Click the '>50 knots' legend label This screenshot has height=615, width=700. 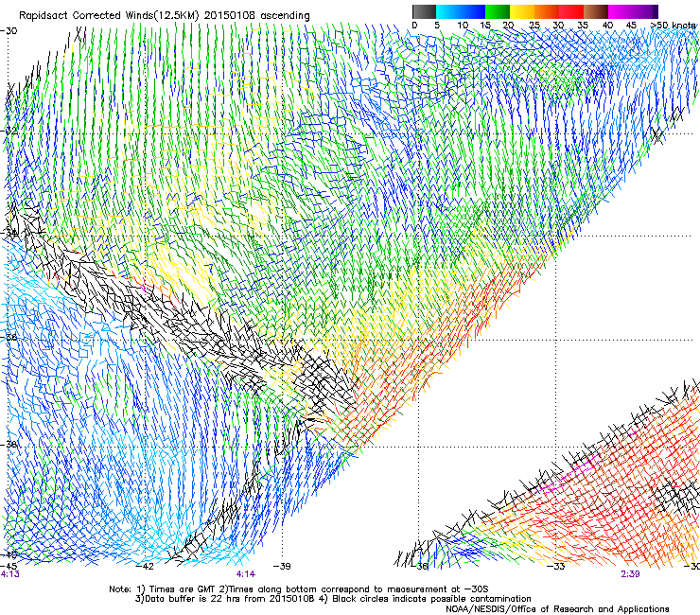point(674,26)
